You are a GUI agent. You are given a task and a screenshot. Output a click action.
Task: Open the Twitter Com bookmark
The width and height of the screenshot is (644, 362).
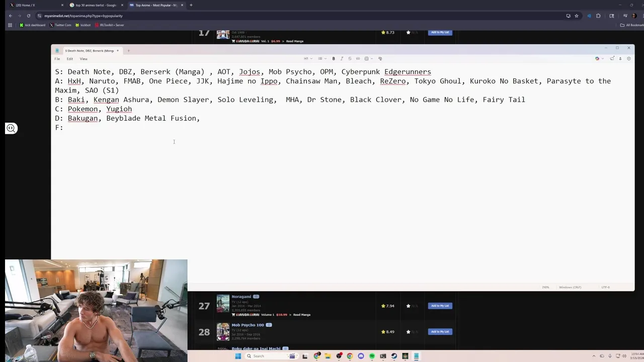tap(60, 25)
